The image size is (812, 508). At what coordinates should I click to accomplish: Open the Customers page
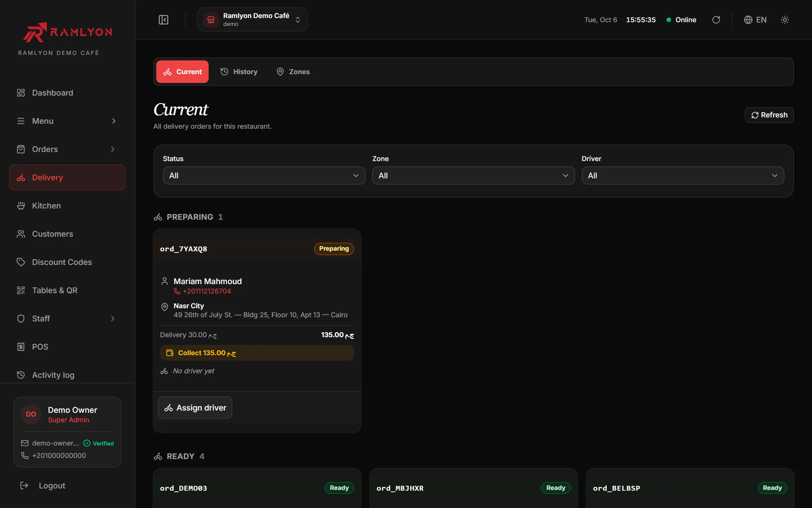[67, 234]
